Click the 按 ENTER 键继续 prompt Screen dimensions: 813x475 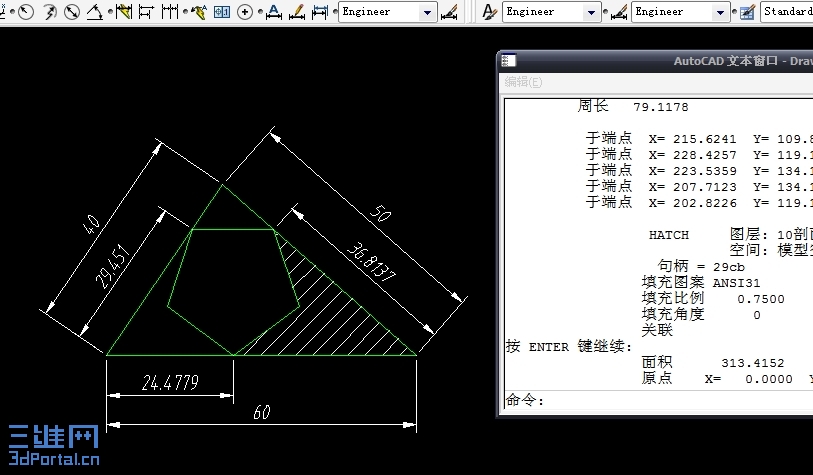coord(569,346)
